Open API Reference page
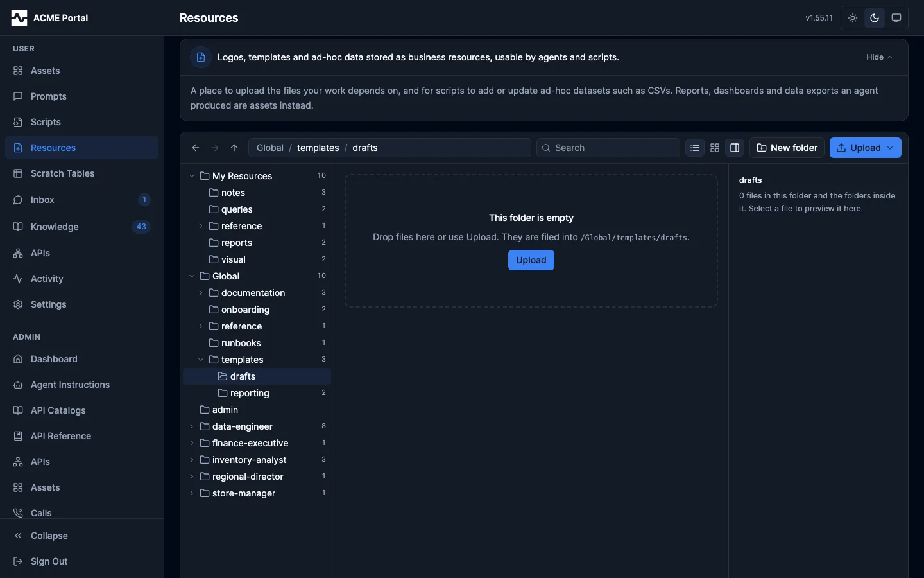This screenshot has width=924, height=578. (81, 436)
